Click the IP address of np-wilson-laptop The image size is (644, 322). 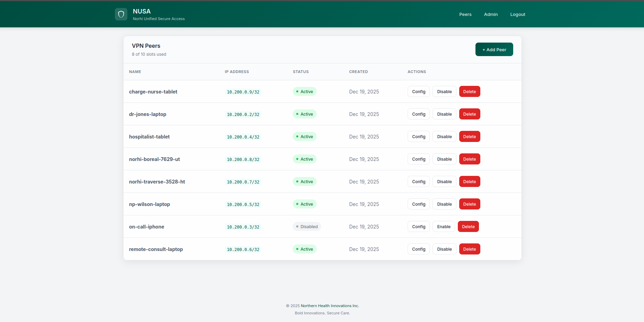click(x=243, y=204)
